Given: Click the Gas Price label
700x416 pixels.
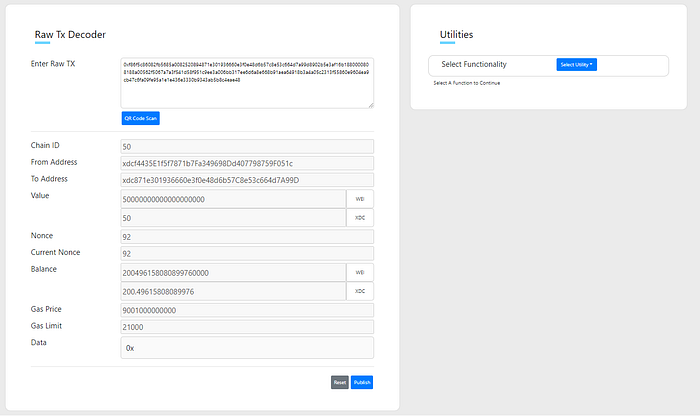Looking at the screenshot, I should click(x=46, y=309).
